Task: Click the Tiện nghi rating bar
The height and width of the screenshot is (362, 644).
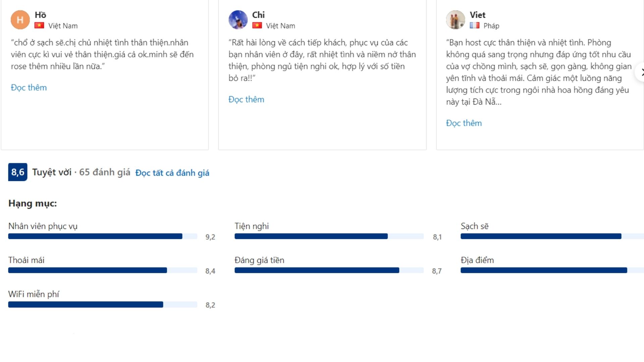Action: (x=329, y=236)
